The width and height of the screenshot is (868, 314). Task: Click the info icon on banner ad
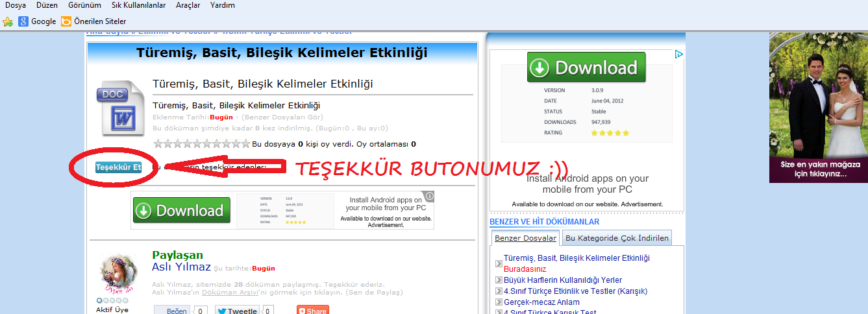tap(429, 196)
